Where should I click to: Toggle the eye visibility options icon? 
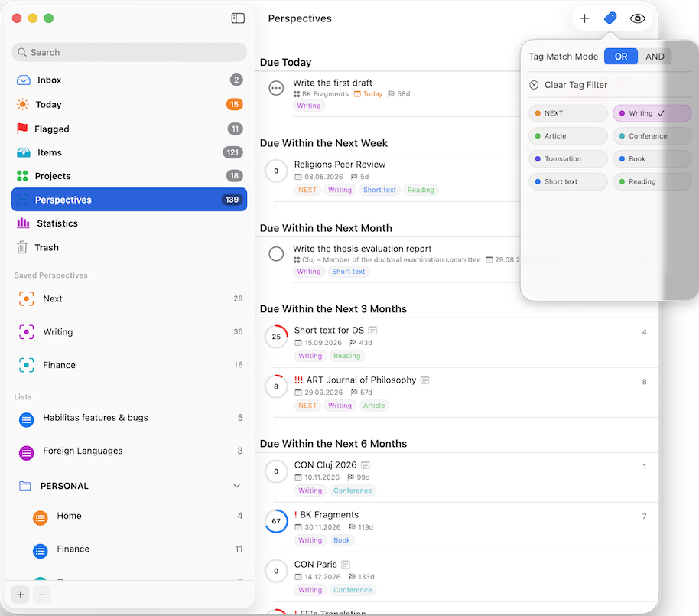point(637,18)
